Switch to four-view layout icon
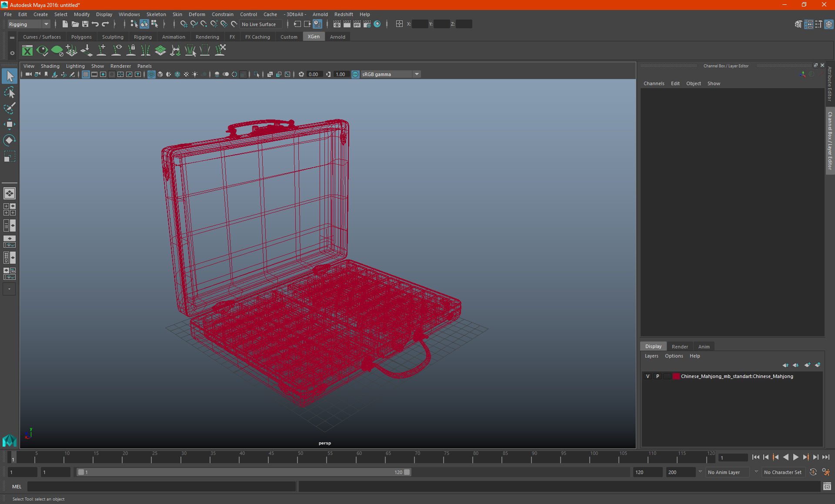 coord(10,209)
